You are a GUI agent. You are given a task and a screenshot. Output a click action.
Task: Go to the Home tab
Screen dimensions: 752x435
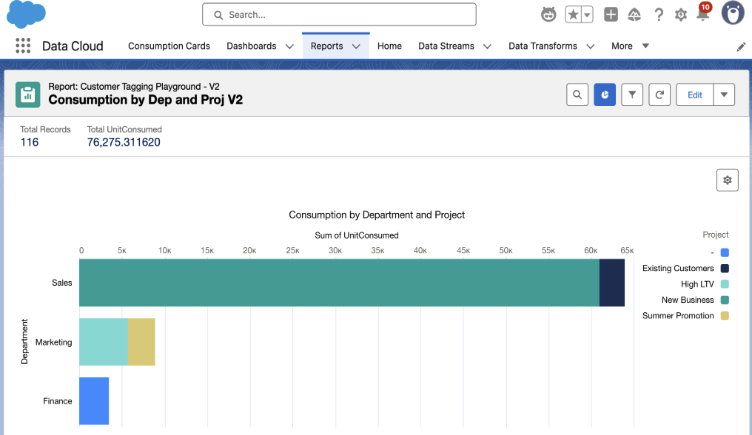tap(389, 46)
